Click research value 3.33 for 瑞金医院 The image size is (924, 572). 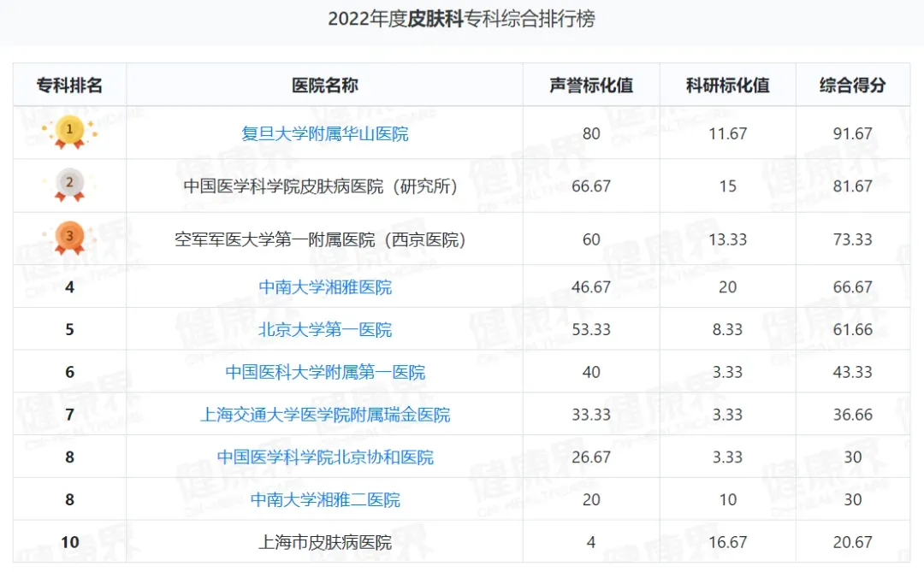click(x=728, y=414)
